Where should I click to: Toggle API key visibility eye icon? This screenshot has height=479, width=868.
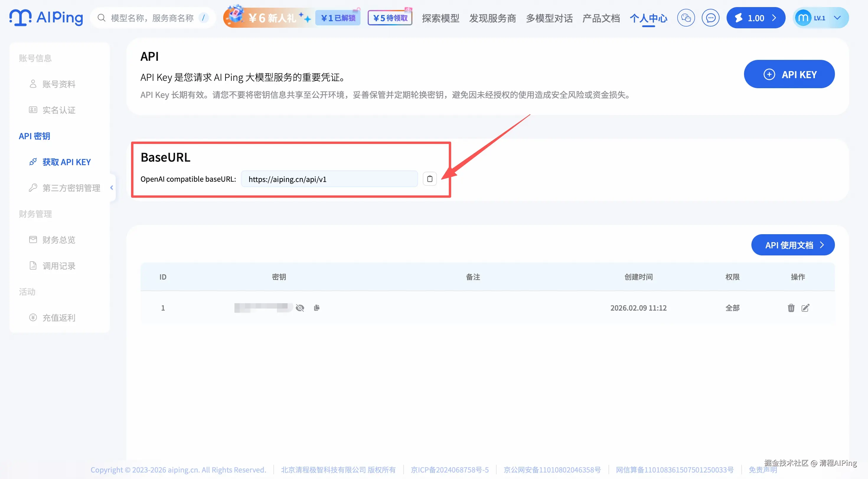(300, 308)
